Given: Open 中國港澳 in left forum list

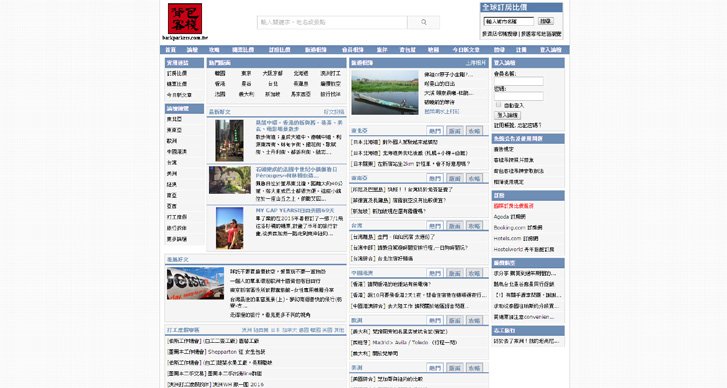Looking at the screenshot, I should 177,152.
